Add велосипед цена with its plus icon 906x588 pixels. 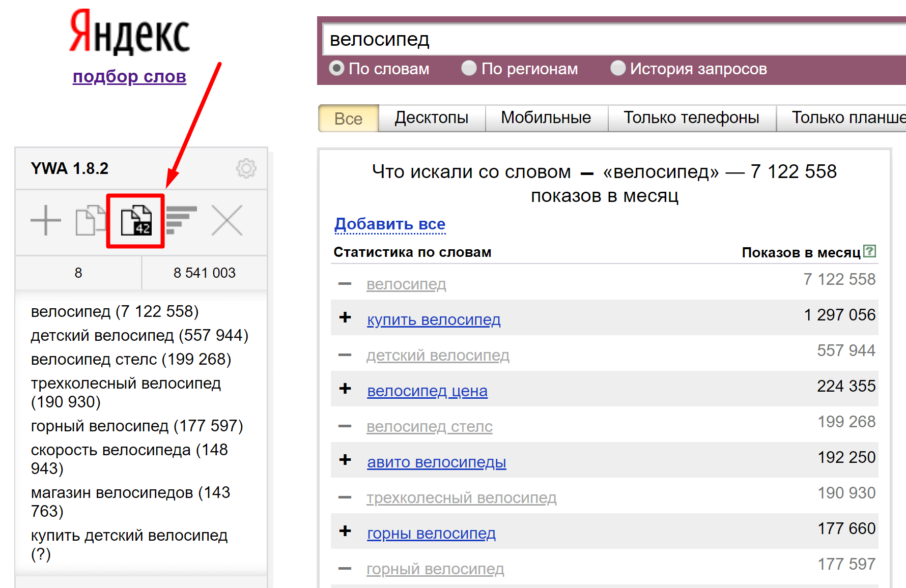(346, 389)
